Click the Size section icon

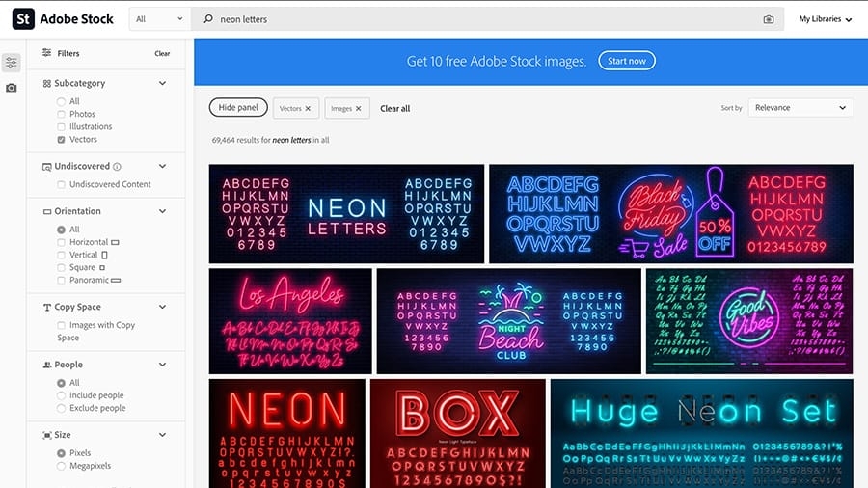(x=47, y=435)
